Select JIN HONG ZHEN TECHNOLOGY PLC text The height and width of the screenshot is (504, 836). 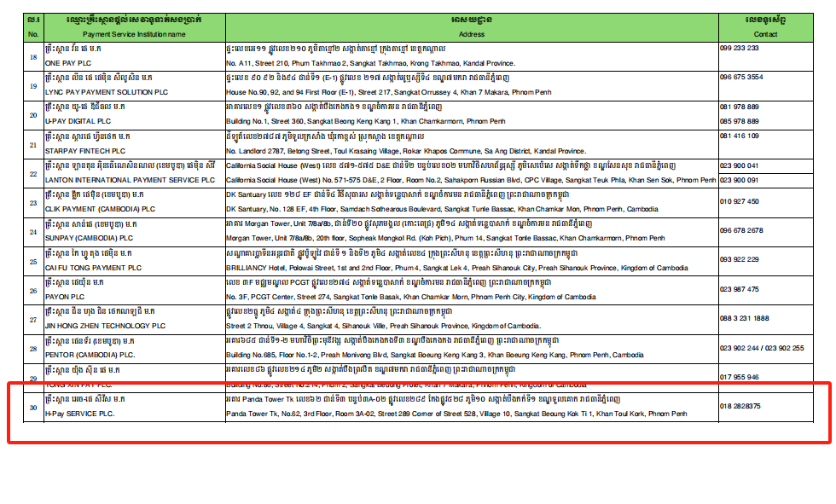pyautogui.click(x=105, y=326)
